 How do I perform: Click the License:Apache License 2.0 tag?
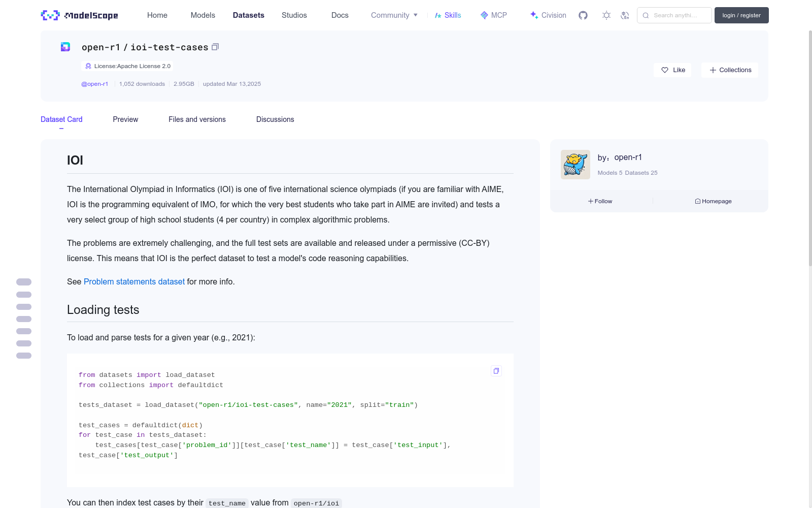[x=128, y=66]
